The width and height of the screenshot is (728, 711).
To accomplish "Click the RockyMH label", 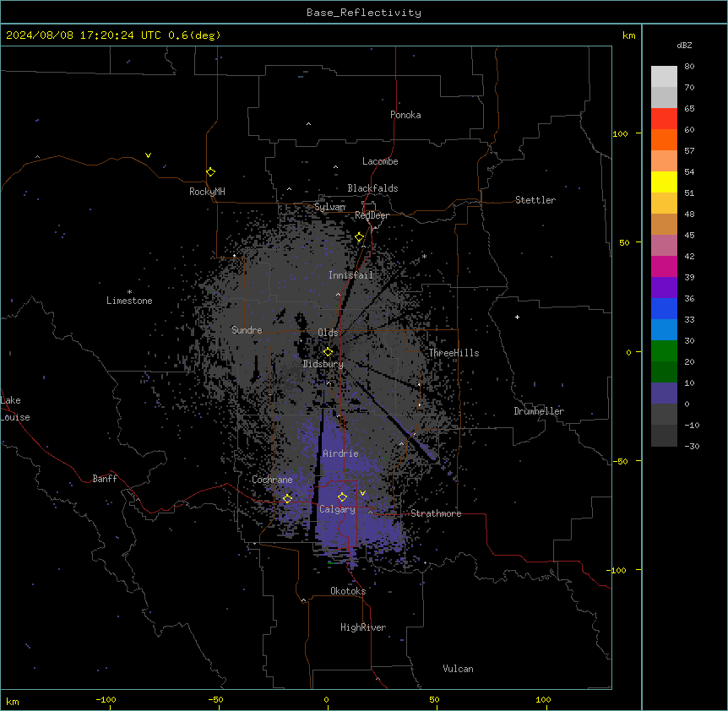I will click(x=207, y=191).
